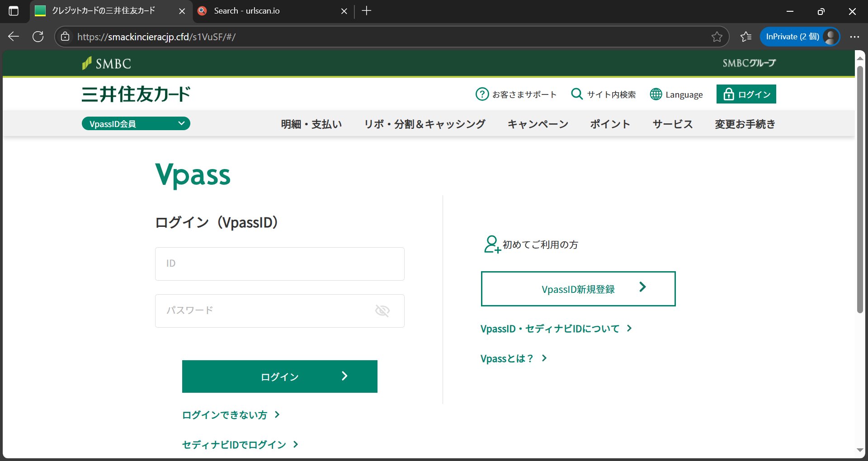Click the profile avatar in the InPrivate badge

[831, 37]
